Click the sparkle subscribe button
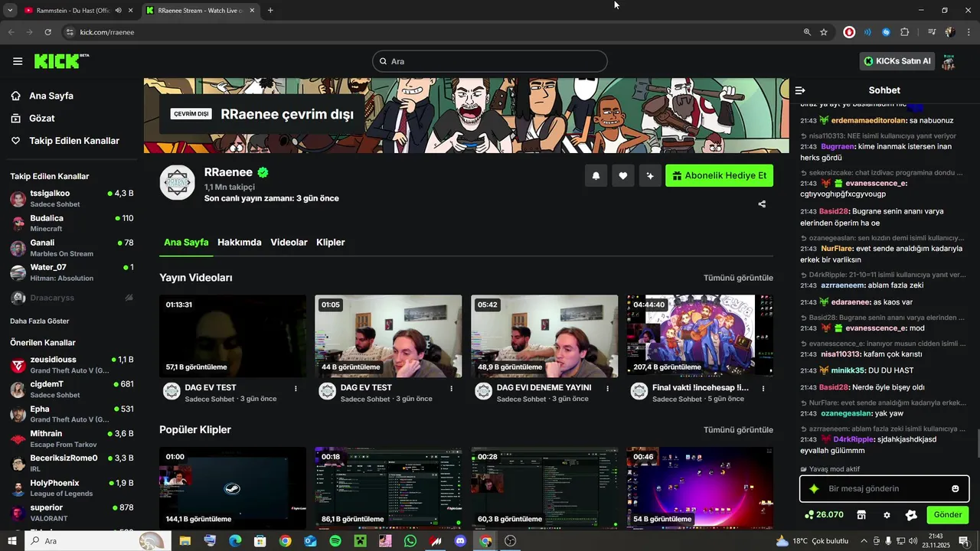980x551 pixels. (x=650, y=176)
